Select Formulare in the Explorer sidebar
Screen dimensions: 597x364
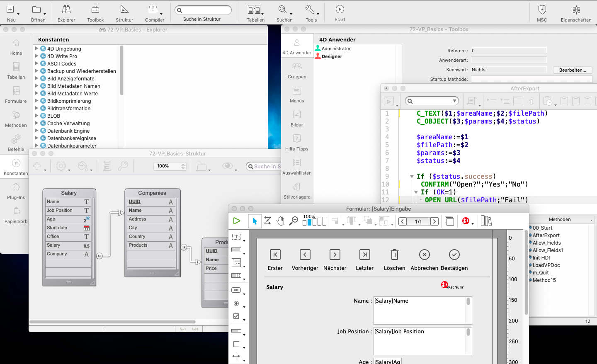16,95
